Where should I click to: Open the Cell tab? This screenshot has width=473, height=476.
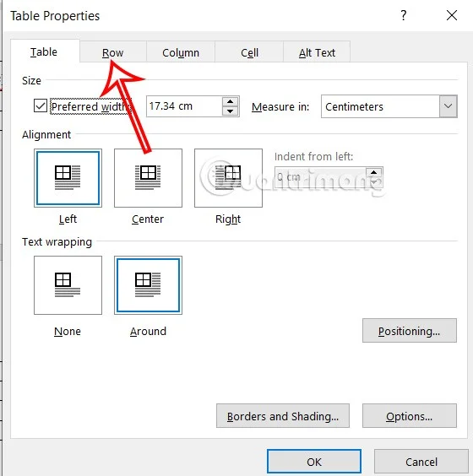(249, 52)
